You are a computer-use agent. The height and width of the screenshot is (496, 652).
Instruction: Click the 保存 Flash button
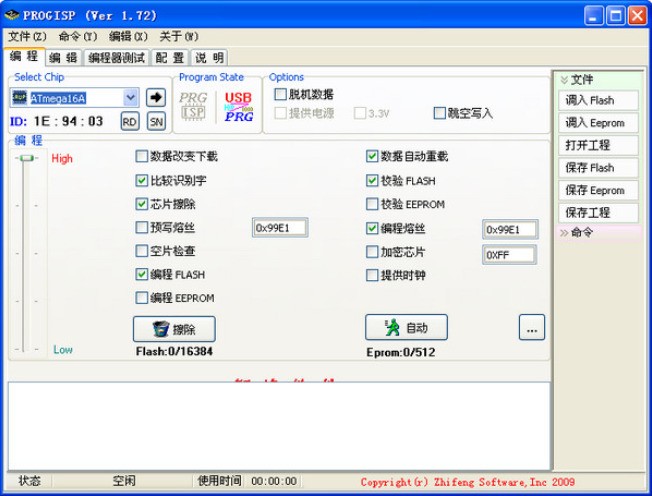(598, 168)
